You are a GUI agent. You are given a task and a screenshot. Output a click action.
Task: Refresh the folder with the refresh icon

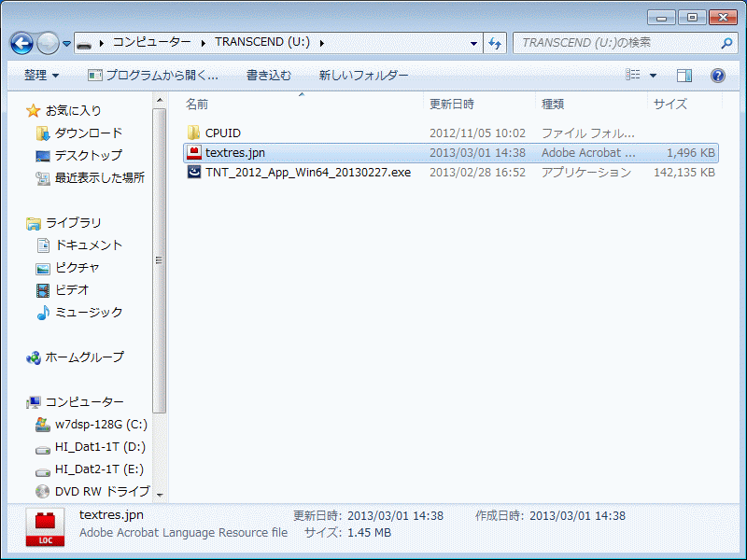[495, 44]
